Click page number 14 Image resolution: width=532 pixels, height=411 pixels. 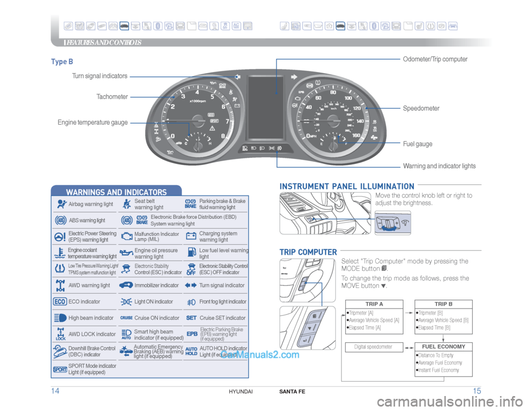(x=55, y=391)
